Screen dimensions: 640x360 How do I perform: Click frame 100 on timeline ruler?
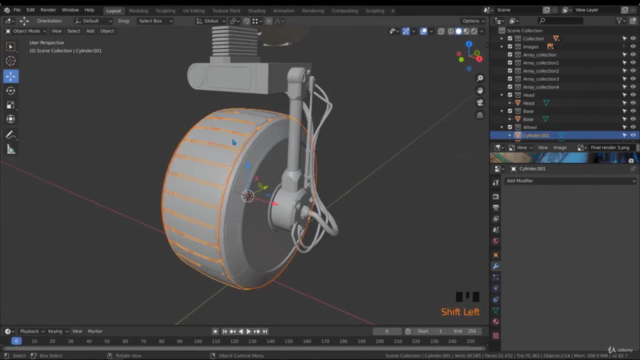point(198,341)
